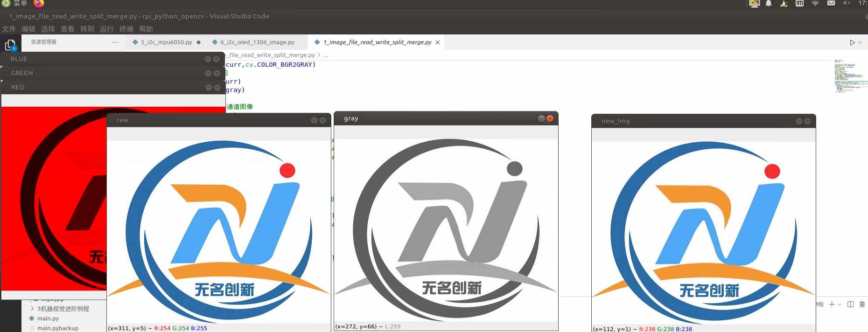Viewport: 868px width, 332px height.
Task: Close the GREEN window
Action: pos(217,73)
